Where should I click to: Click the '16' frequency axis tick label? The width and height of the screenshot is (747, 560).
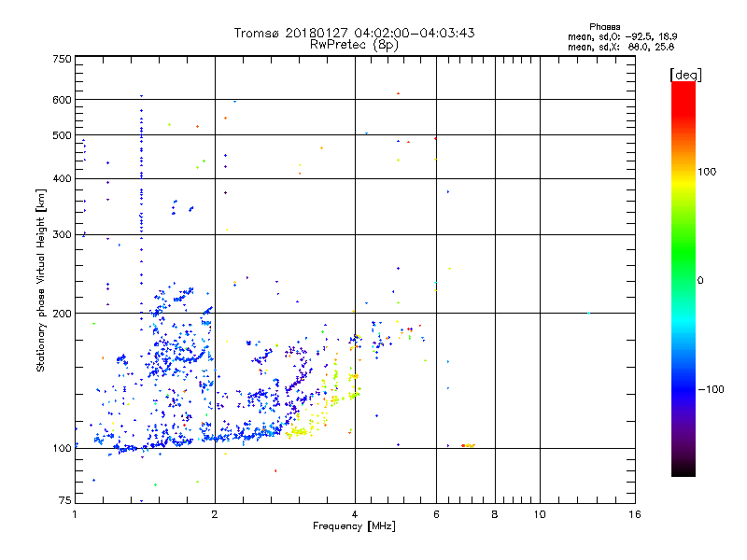[x=635, y=514]
